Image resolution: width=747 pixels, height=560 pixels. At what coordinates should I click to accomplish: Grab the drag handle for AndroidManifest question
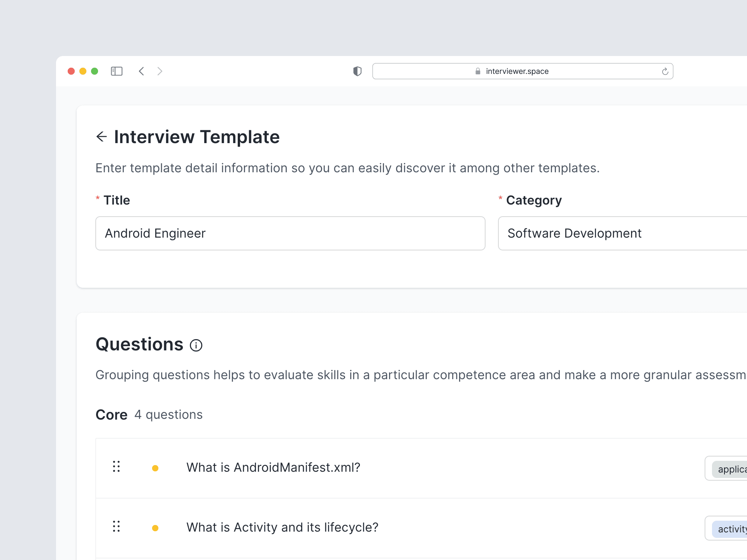click(x=116, y=466)
